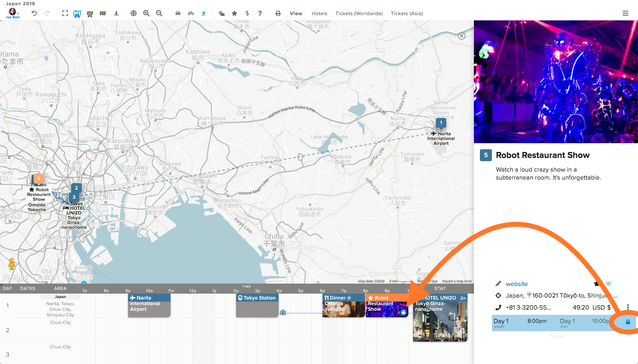The width and height of the screenshot is (638, 364).
Task: Click the redo arrow icon
Action: tap(47, 13)
